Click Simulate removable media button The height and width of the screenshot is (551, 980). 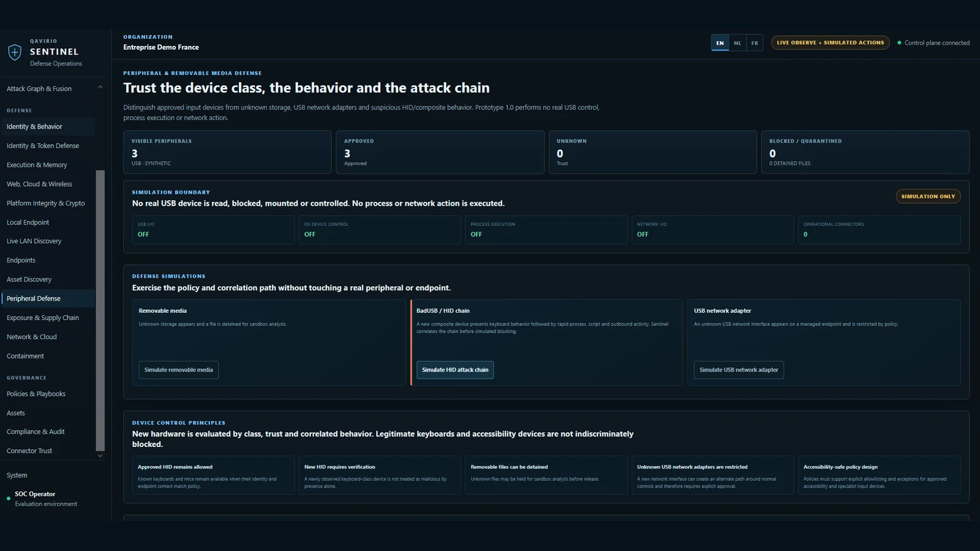[179, 370]
